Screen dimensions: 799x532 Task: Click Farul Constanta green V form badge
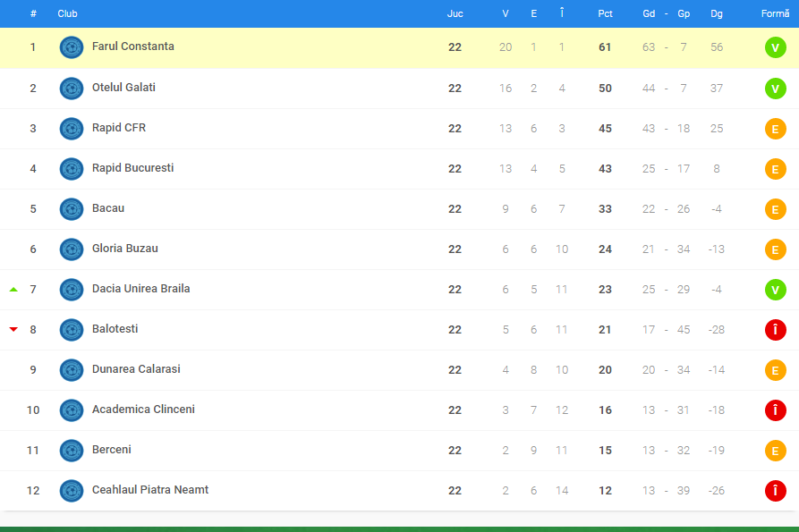tap(775, 47)
